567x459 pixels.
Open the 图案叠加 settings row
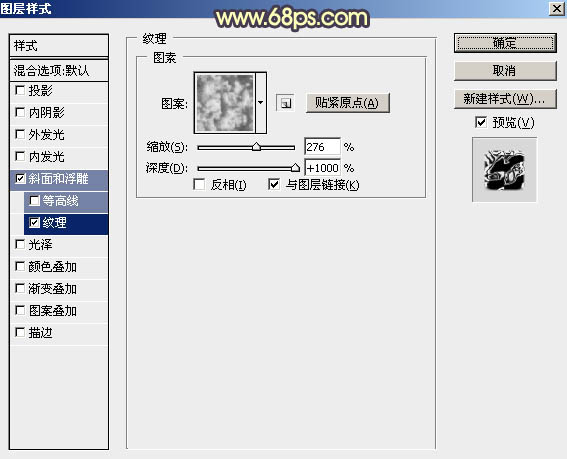[x=59, y=311]
